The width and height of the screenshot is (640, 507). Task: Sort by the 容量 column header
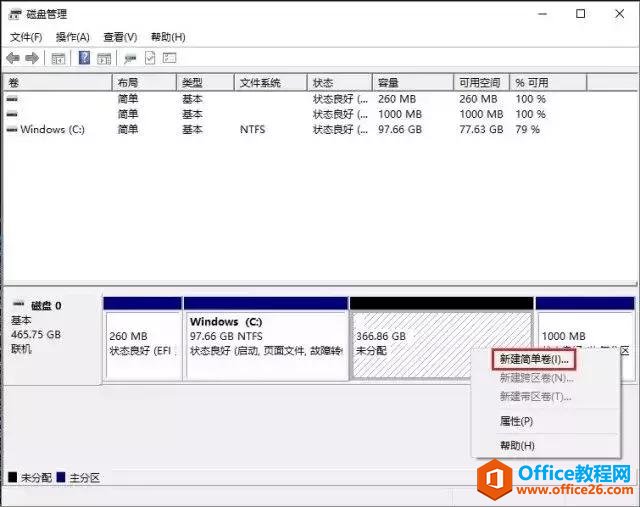413,83
